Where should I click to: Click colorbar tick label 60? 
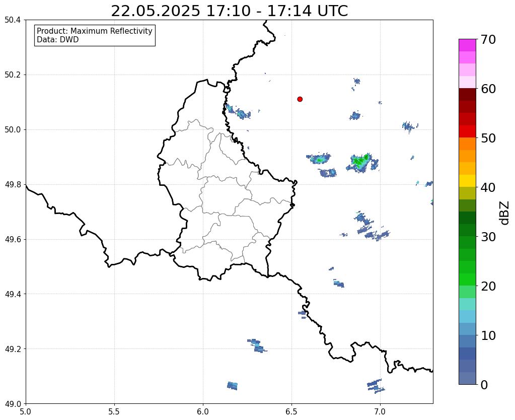pos(488,89)
